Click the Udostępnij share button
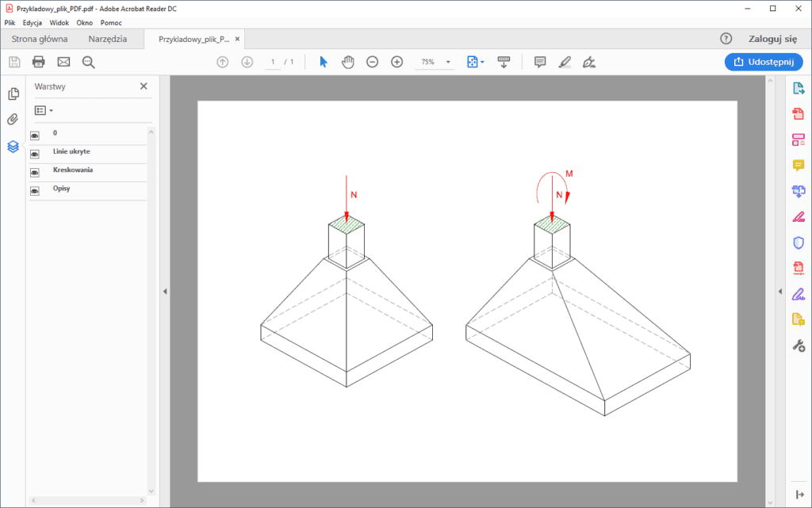This screenshot has width=812, height=508. click(x=763, y=62)
